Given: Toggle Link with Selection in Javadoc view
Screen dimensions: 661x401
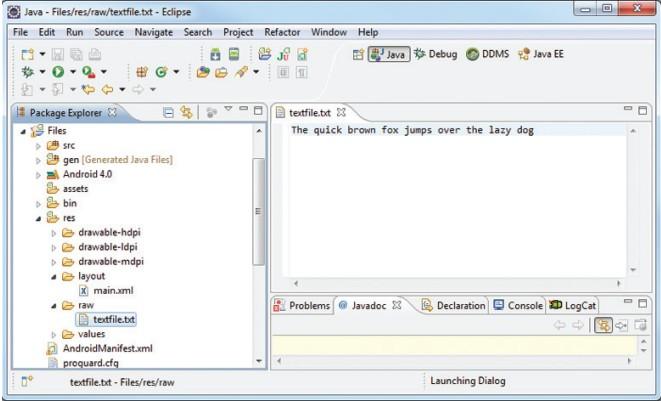Looking at the screenshot, I should coord(603,325).
